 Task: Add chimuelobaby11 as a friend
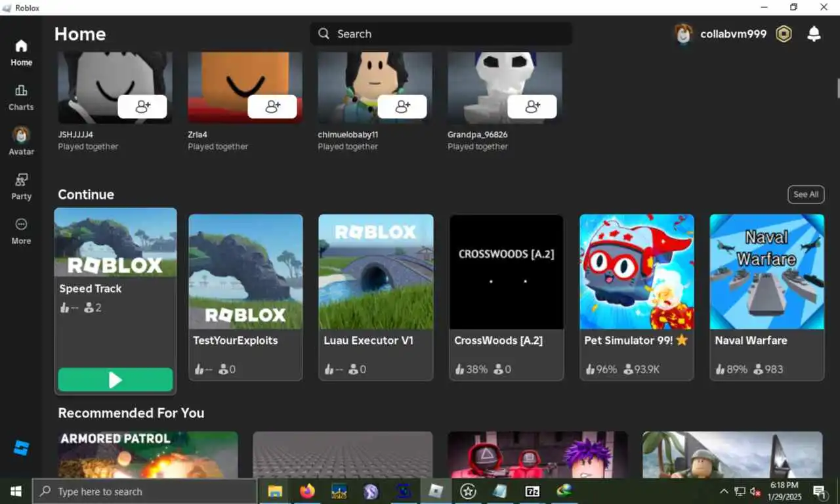click(x=402, y=106)
